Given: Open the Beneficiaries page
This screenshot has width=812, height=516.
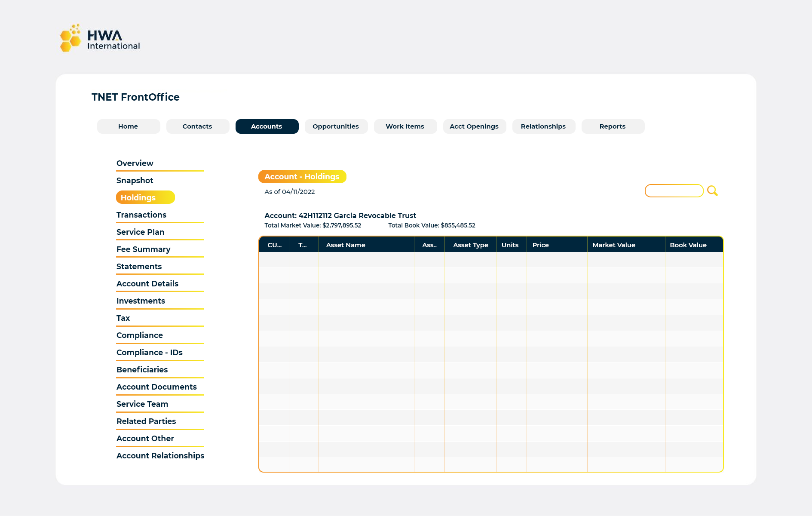Looking at the screenshot, I should [x=142, y=369].
